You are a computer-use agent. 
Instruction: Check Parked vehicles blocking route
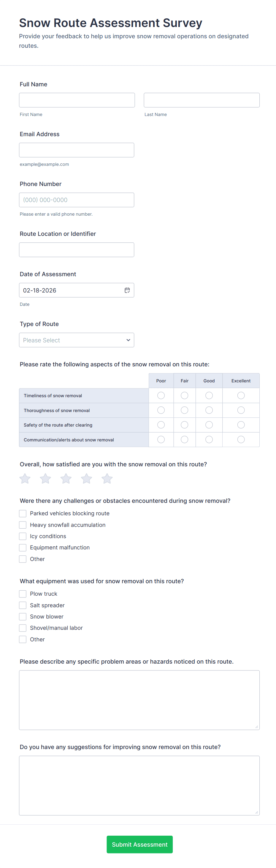tap(23, 513)
